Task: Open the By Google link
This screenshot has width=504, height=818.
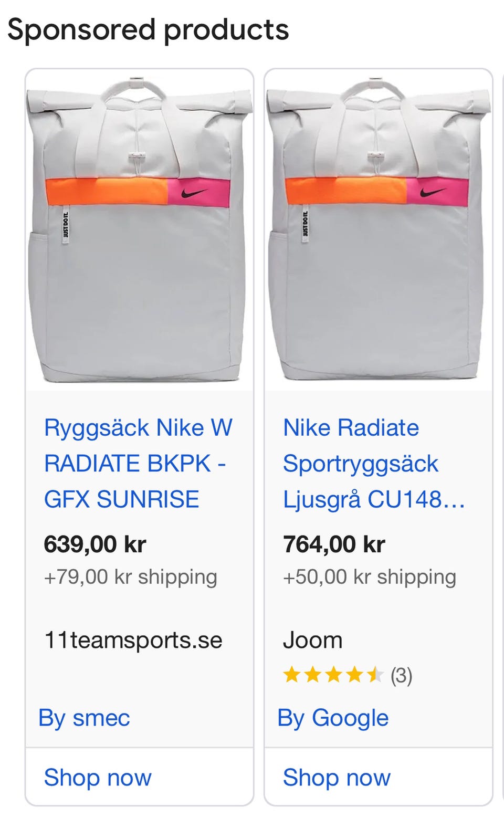Action: [333, 718]
